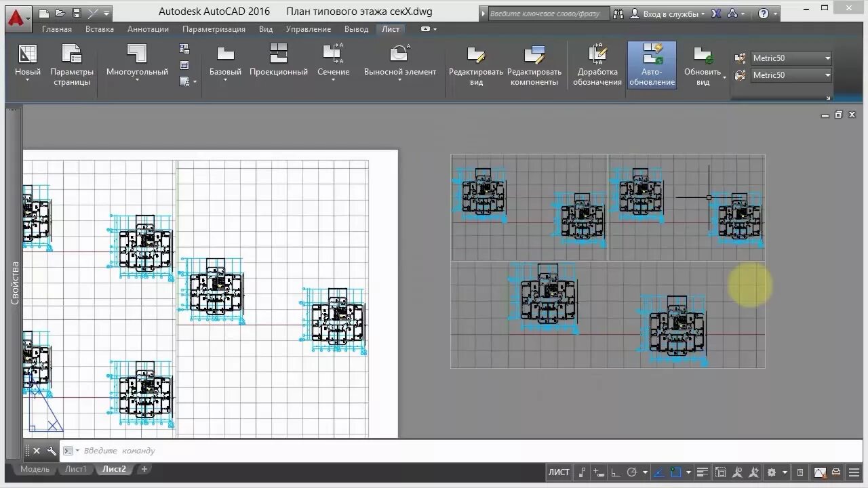This screenshot has width=868, height=488.
Task: Toggle 2D object snap in status bar
Action: click(x=675, y=472)
